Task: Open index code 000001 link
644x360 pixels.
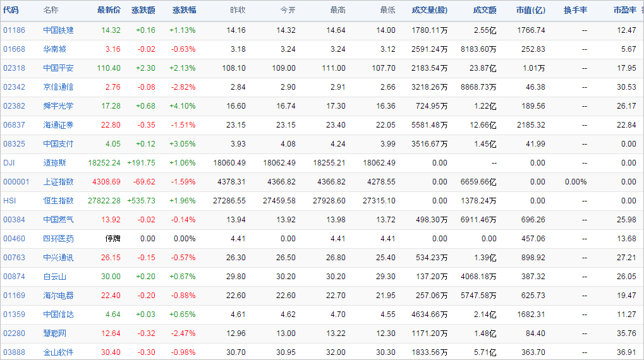Action: [16, 182]
